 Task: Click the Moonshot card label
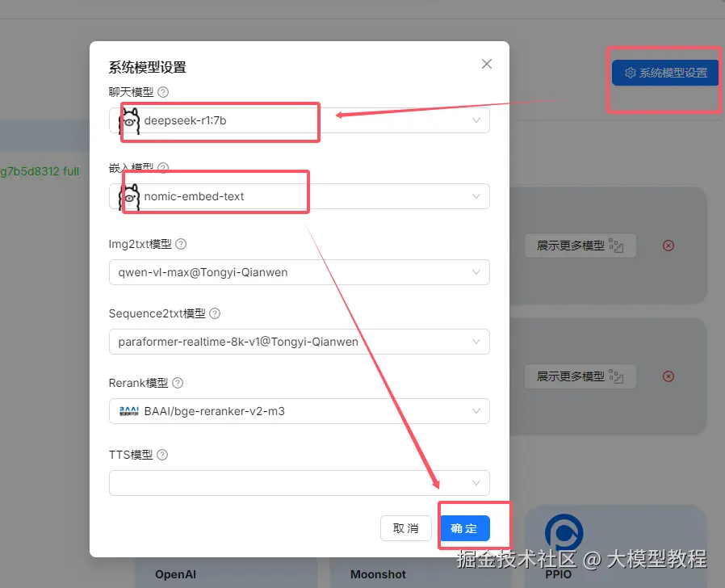[x=378, y=574]
